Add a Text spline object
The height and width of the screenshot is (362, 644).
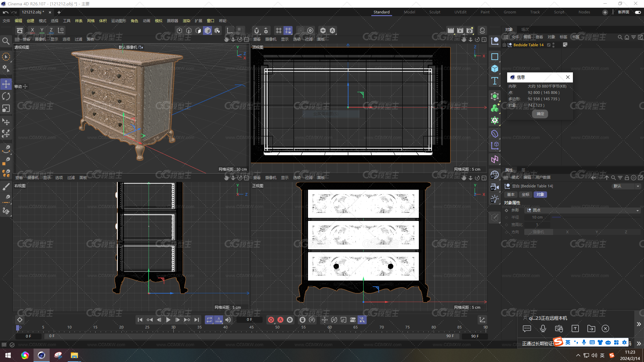(x=495, y=81)
